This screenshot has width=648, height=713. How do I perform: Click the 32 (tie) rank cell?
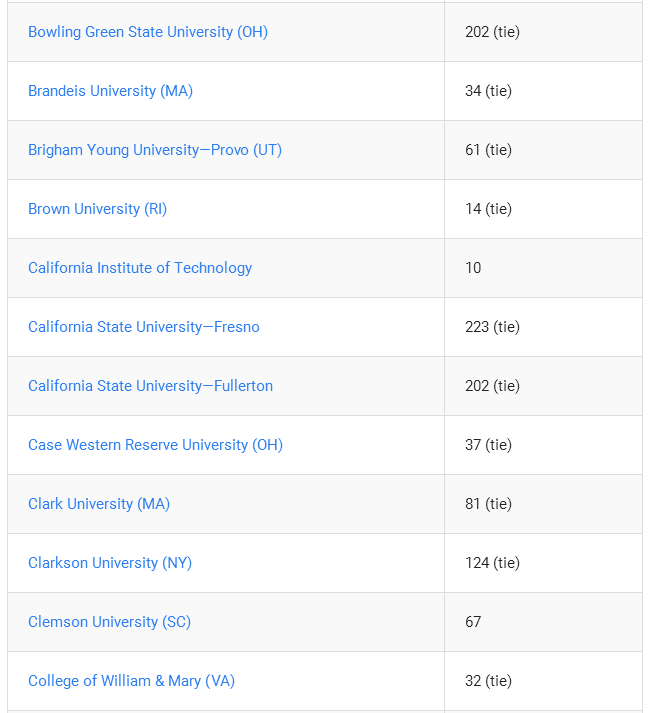coord(543,681)
